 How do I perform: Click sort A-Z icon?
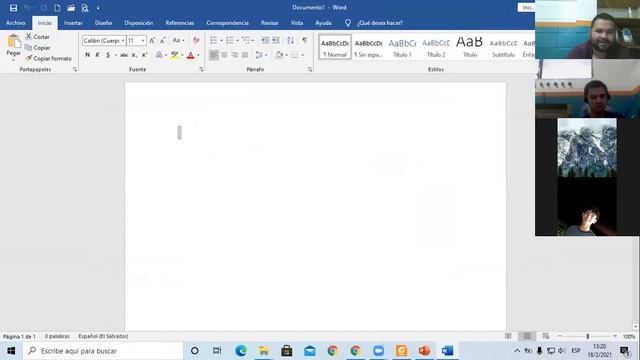click(x=290, y=40)
